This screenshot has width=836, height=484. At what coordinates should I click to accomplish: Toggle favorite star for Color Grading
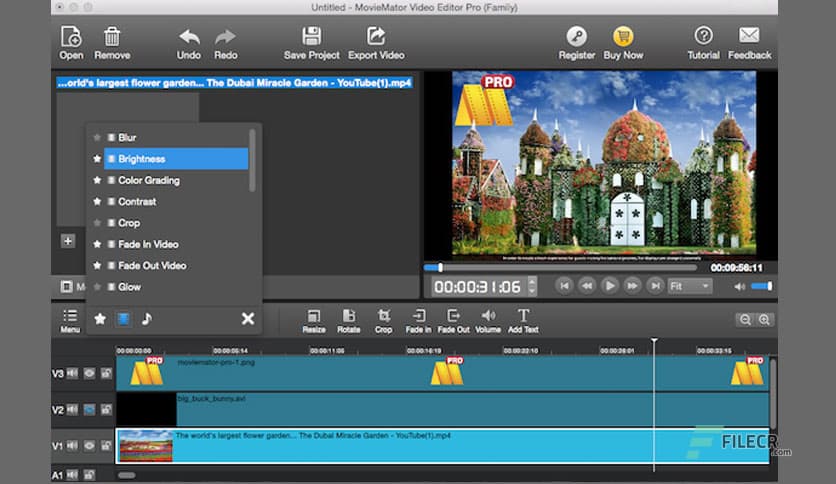[97, 180]
